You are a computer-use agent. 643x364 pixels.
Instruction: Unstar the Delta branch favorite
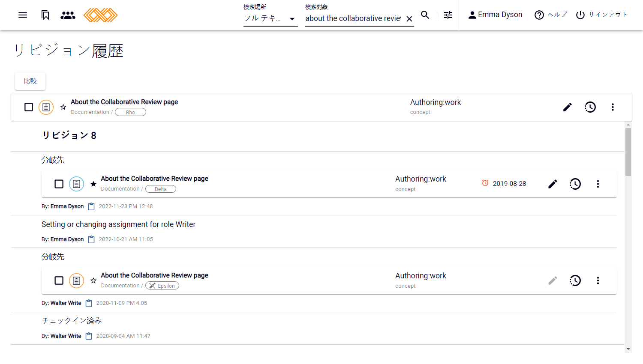tap(93, 184)
